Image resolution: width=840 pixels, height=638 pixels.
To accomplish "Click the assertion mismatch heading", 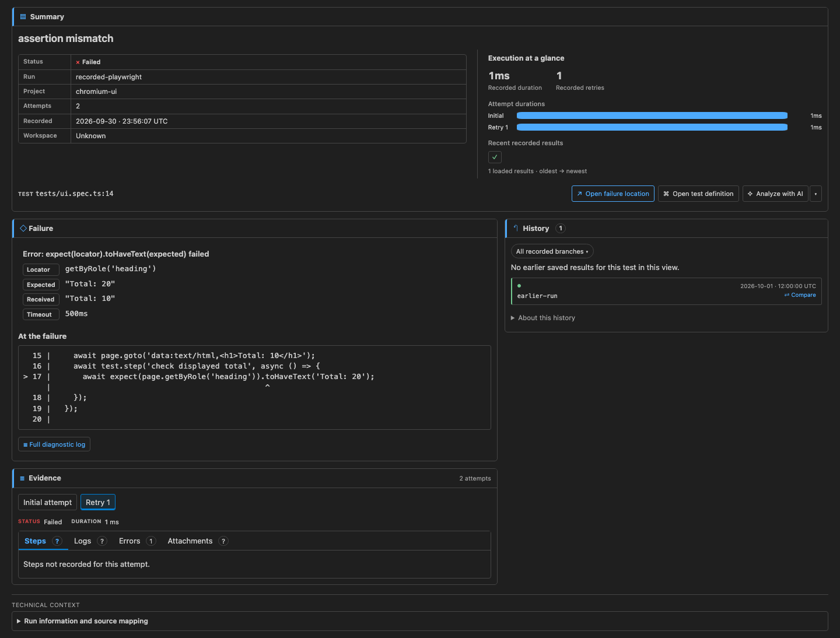I will (66, 38).
